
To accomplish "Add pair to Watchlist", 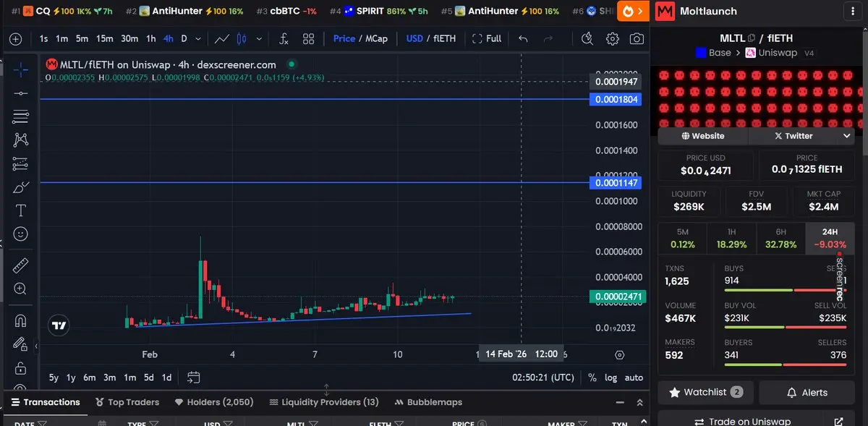I will (706, 392).
